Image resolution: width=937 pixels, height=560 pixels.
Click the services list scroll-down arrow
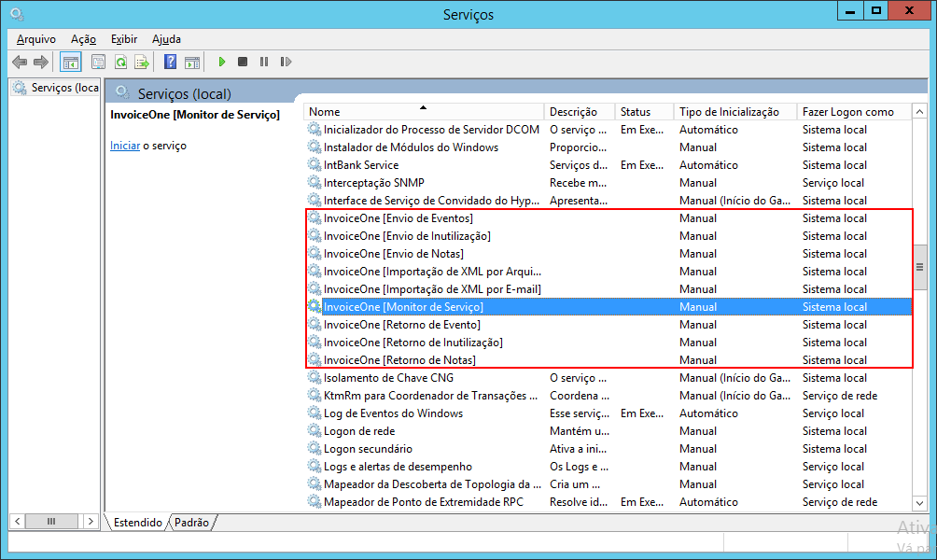pyautogui.click(x=919, y=503)
